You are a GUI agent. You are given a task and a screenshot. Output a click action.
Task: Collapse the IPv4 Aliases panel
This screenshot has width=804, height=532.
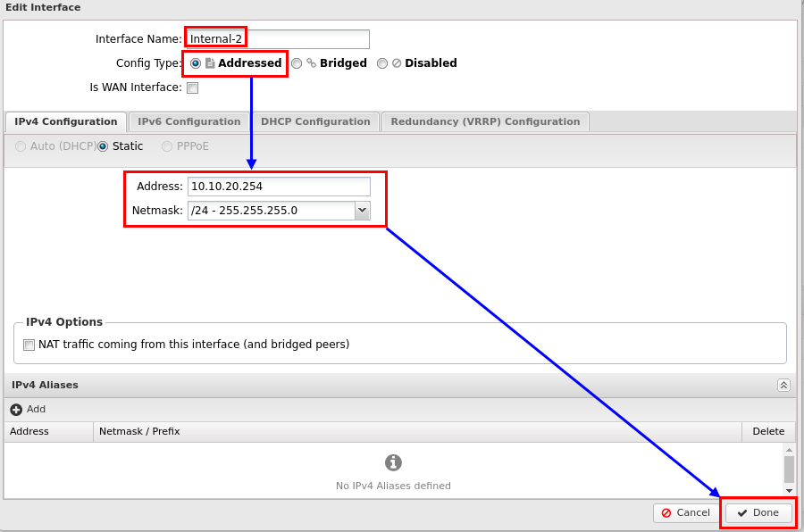coord(783,385)
